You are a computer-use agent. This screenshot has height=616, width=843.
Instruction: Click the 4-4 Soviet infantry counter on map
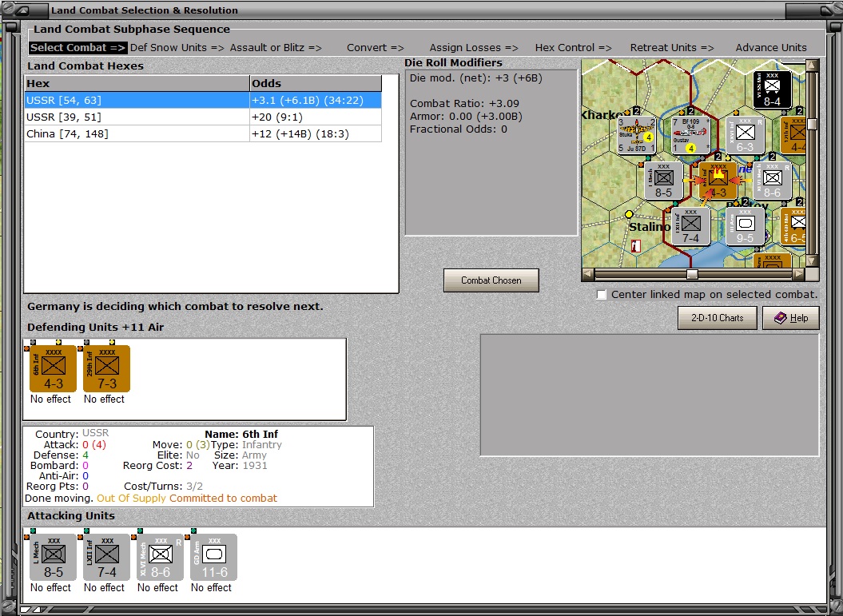pyautogui.click(x=793, y=135)
